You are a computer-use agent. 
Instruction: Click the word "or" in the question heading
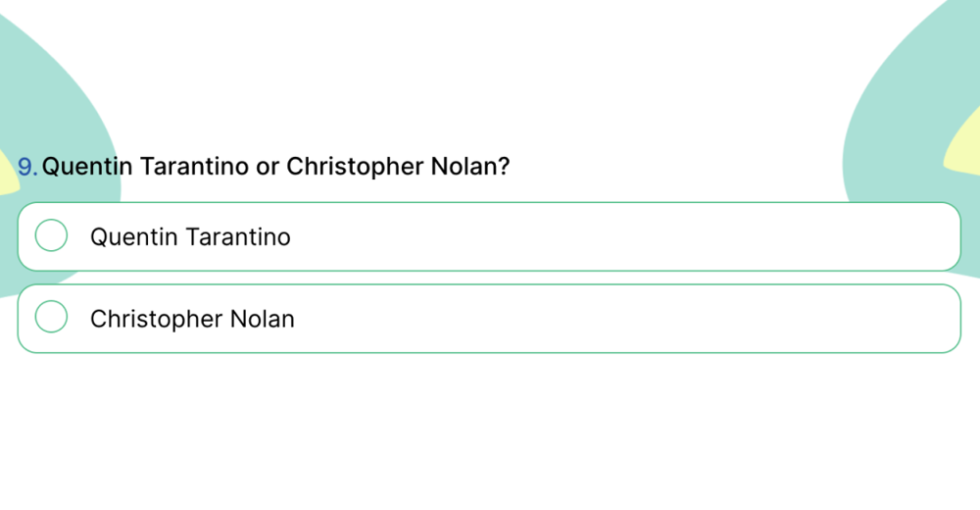click(x=268, y=167)
